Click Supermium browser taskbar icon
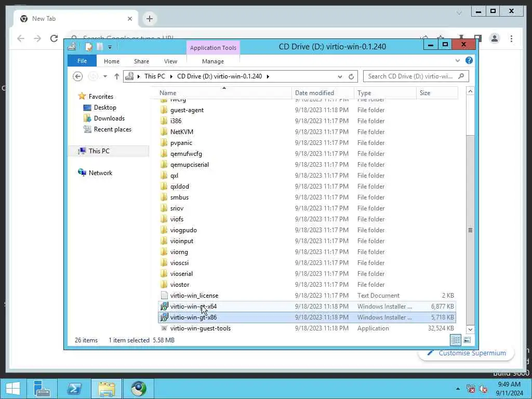The width and height of the screenshot is (532, 399). click(x=139, y=388)
